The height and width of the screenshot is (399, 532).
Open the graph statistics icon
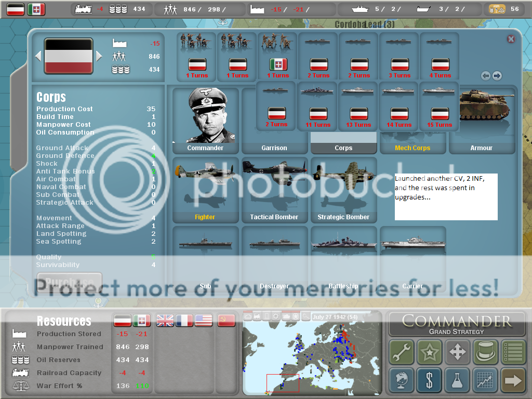(x=485, y=380)
